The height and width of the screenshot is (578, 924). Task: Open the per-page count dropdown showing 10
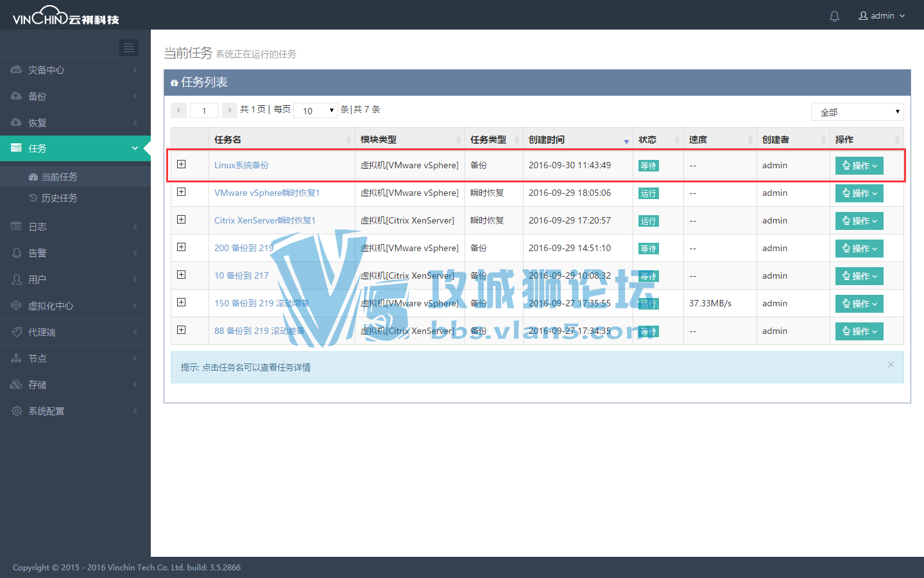click(x=316, y=110)
